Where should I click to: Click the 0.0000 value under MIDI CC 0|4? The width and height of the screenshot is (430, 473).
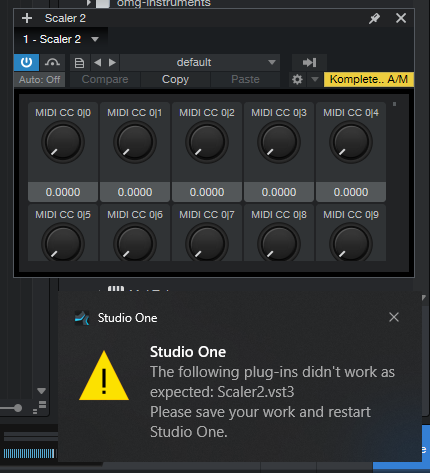(351, 192)
